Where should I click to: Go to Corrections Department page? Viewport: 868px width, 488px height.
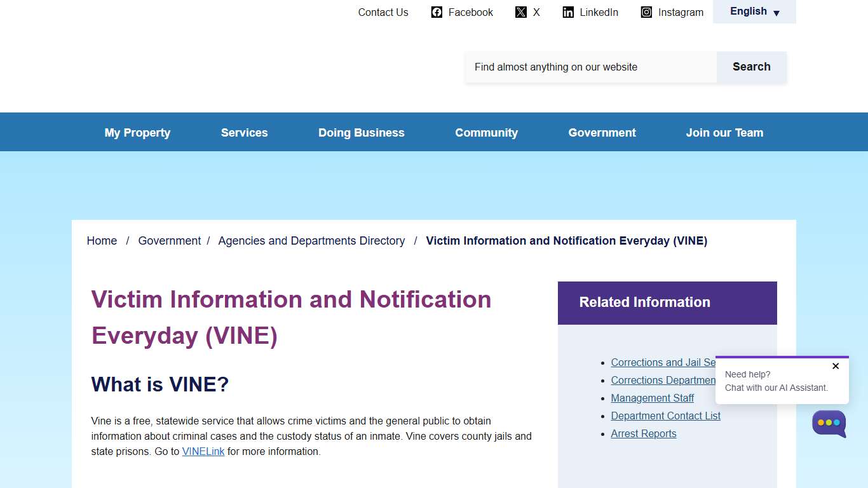pyautogui.click(x=663, y=380)
